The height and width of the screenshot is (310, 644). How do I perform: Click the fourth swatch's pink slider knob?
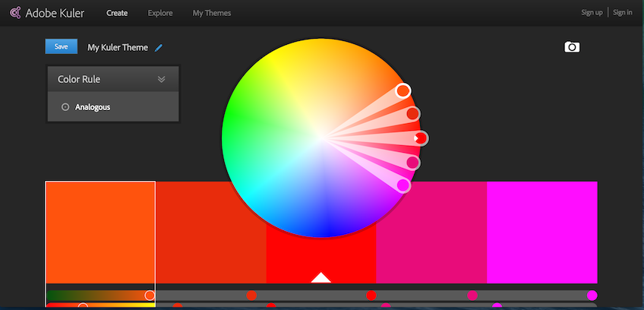(x=472, y=296)
